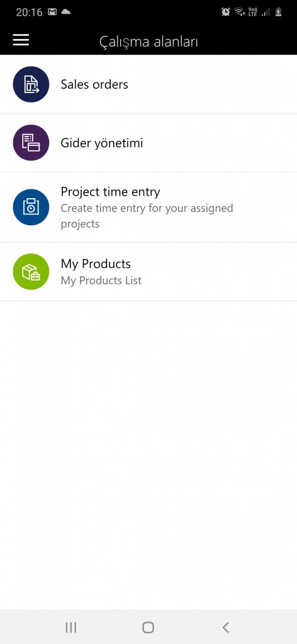Tap the mail notification icon in status bar

[x=52, y=12]
